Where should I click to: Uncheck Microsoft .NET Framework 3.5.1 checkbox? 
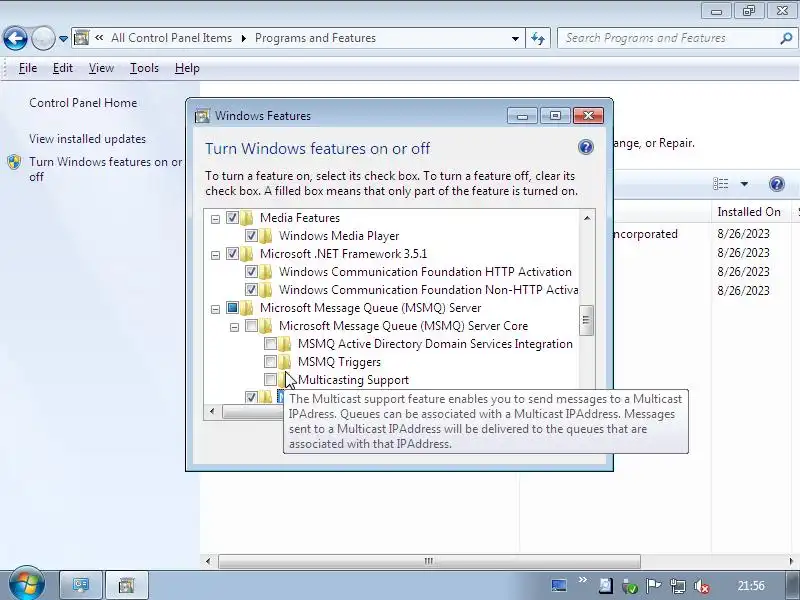(232, 254)
